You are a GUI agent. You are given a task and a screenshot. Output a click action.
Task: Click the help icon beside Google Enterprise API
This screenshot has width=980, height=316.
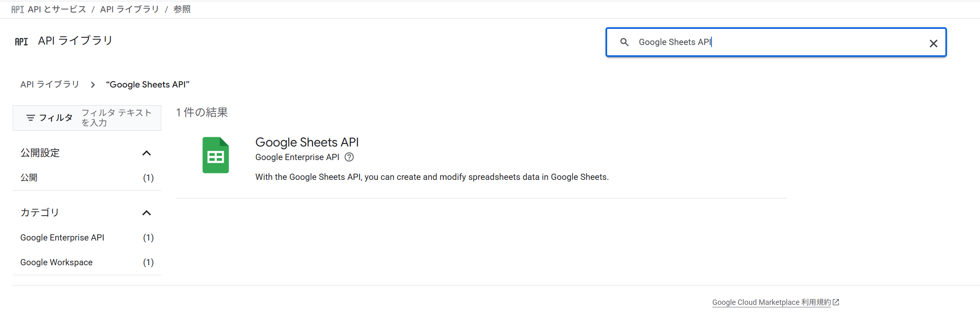point(349,157)
